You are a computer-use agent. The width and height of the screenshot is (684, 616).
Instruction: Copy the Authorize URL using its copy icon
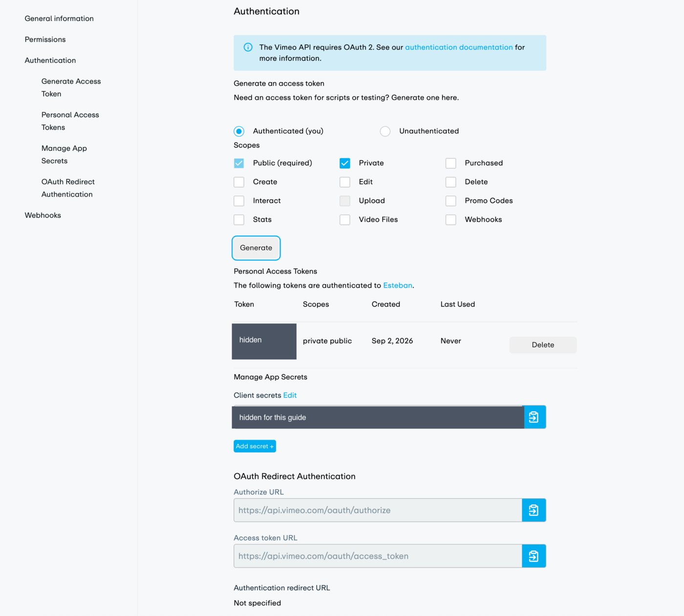534,510
